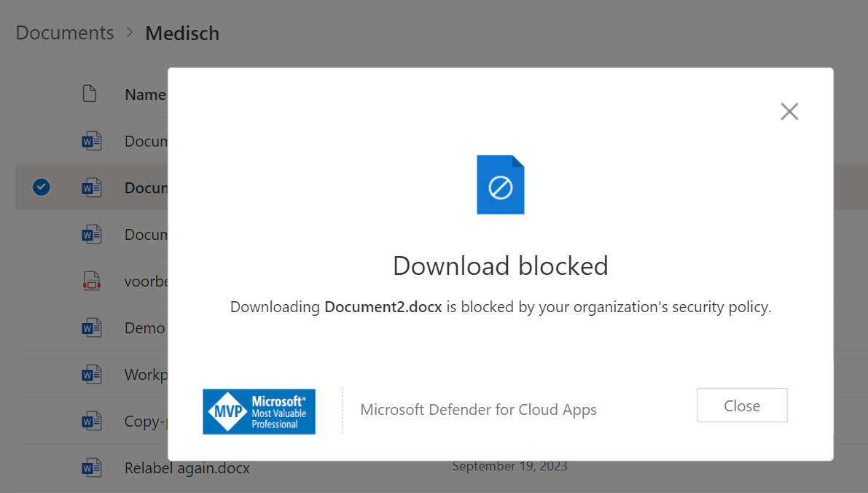The height and width of the screenshot is (493, 868).
Task: Open the Relabel again.docx file
Action: [x=187, y=468]
